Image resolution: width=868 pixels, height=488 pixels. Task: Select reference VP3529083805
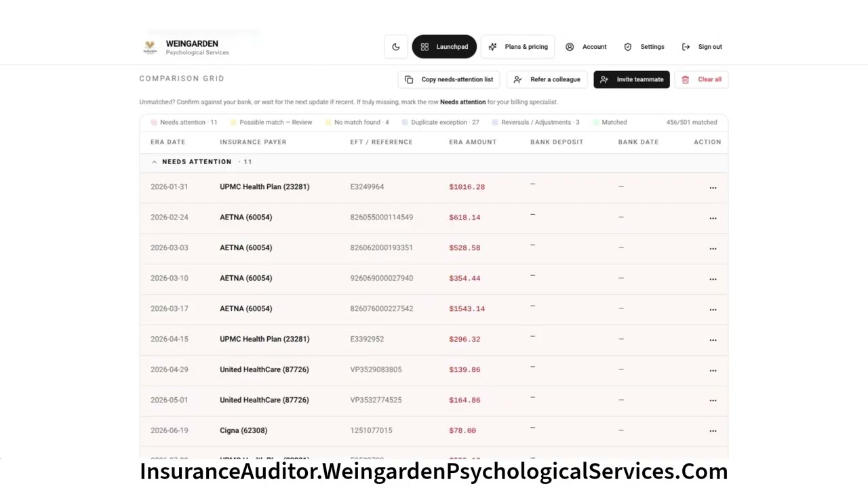pos(376,369)
